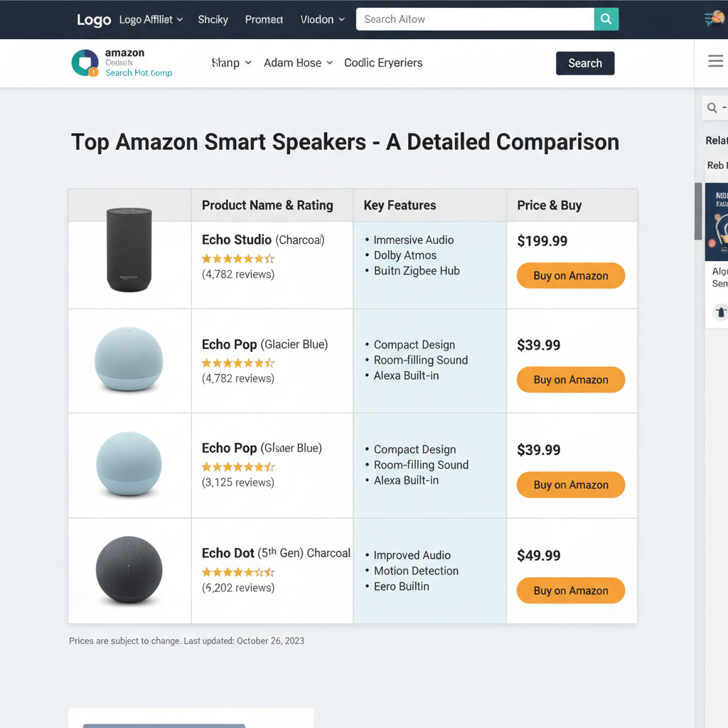Open the Vlodon dropdown menu
The image size is (728, 728).
pyautogui.click(x=322, y=19)
